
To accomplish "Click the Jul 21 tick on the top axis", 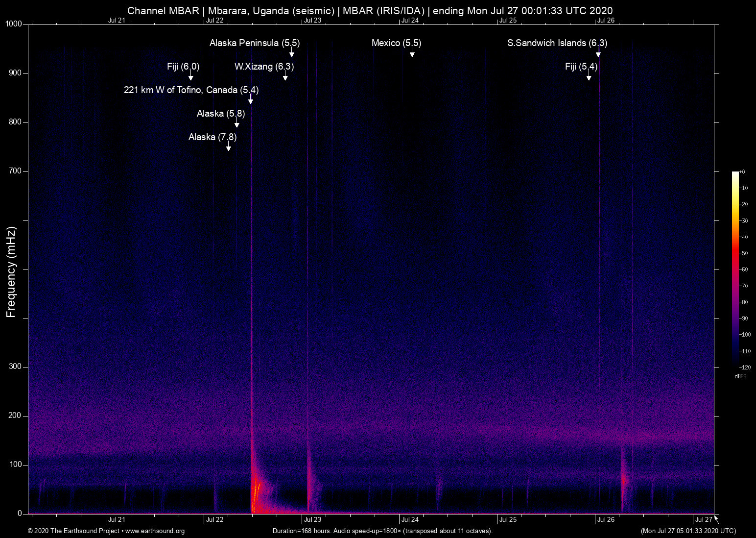I will tap(118, 21).
